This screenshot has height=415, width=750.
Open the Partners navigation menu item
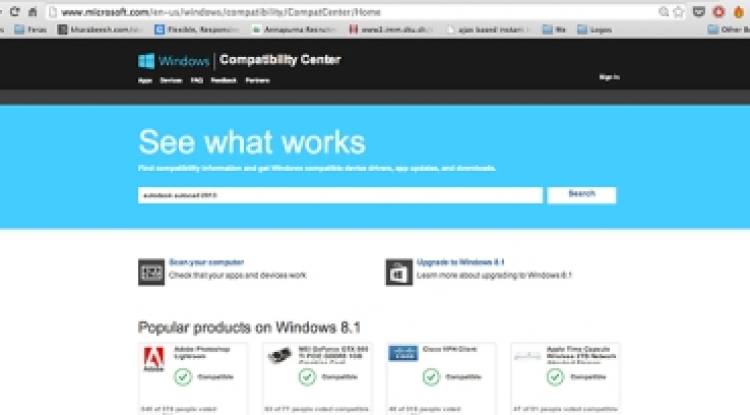coord(257,80)
